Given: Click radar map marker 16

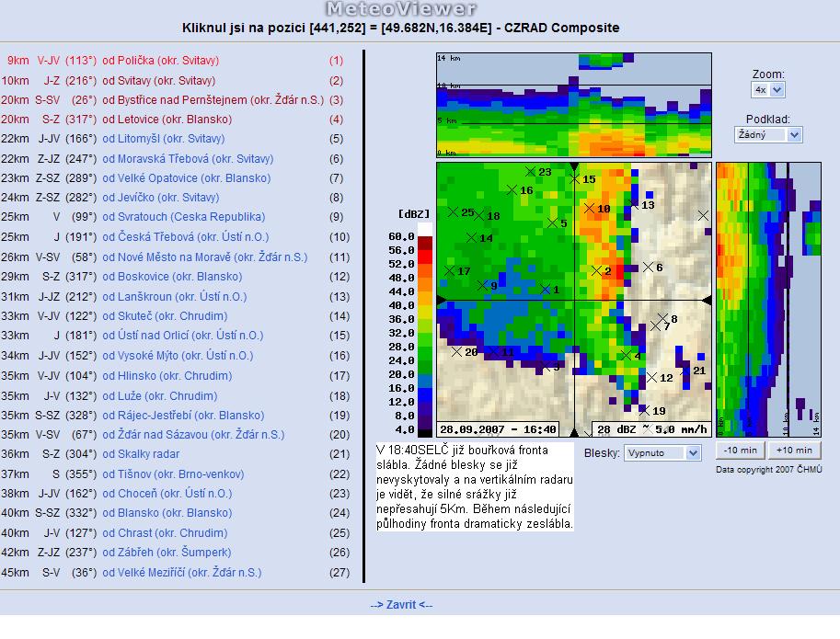Looking at the screenshot, I should [512, 190].
